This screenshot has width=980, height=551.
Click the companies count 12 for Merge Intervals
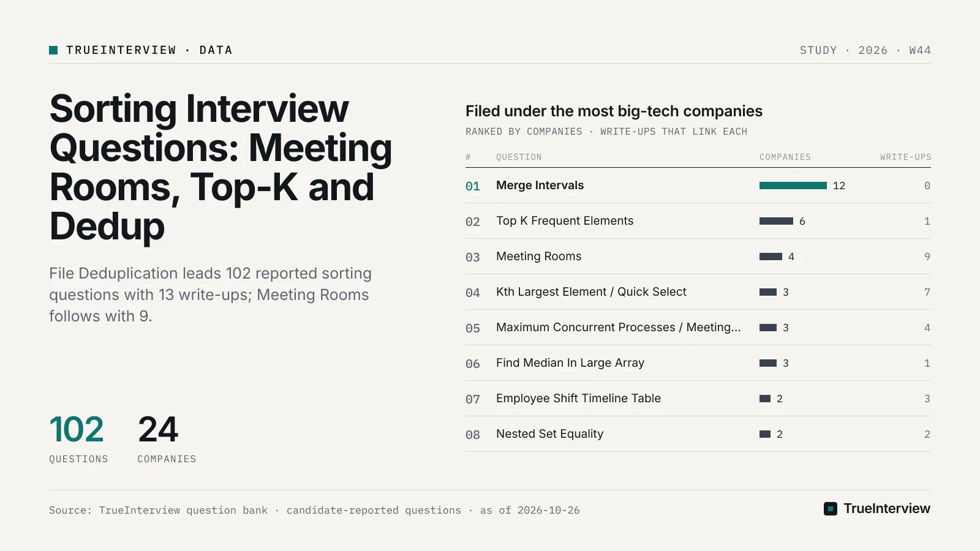coord(839,186)
